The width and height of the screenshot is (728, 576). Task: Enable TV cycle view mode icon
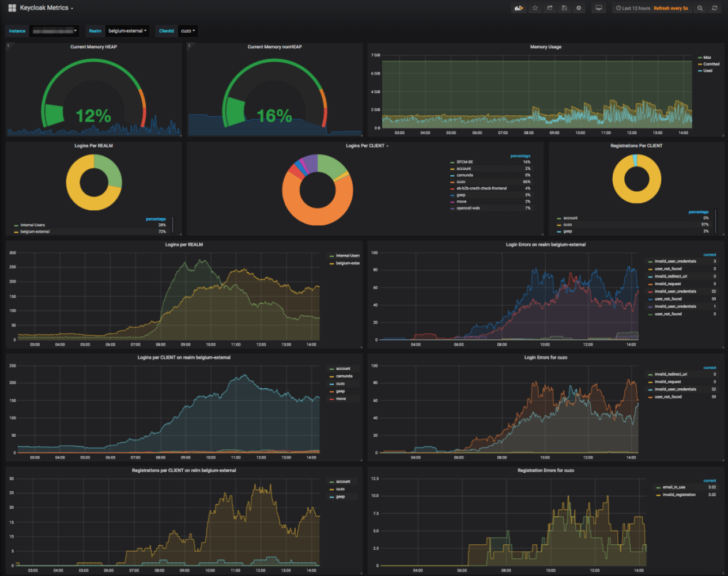(599, 7)
